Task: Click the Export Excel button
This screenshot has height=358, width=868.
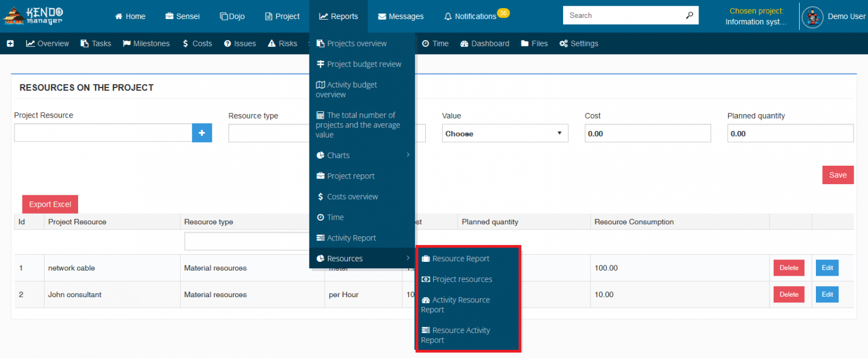Action: [50, 204]
